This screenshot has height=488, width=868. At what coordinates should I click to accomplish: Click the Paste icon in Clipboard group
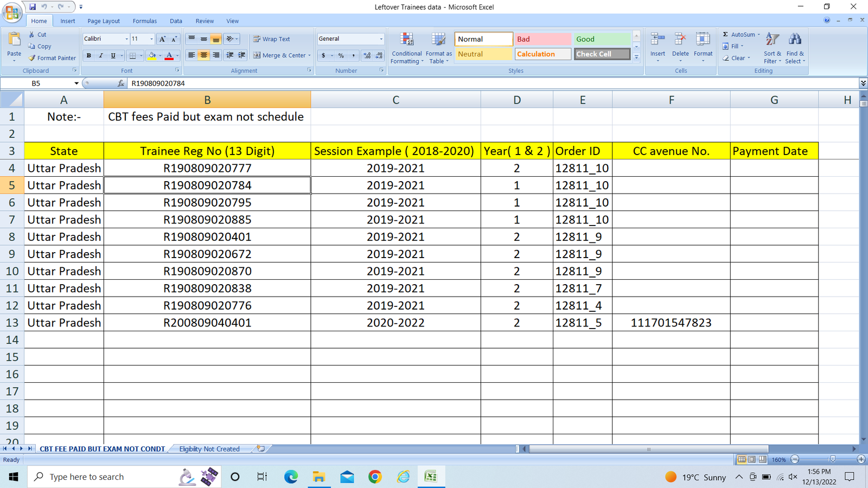14,40
